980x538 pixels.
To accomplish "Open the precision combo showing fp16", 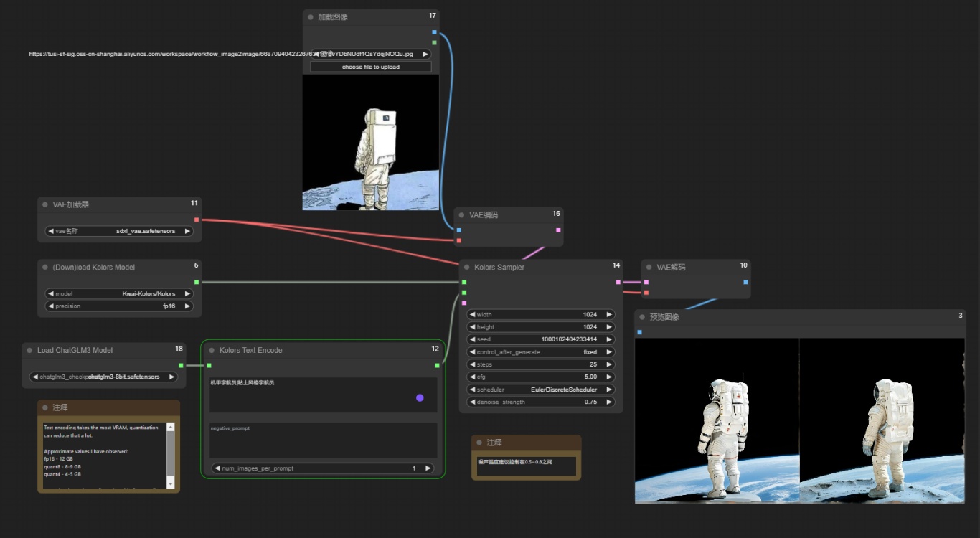I will (119, 306).
